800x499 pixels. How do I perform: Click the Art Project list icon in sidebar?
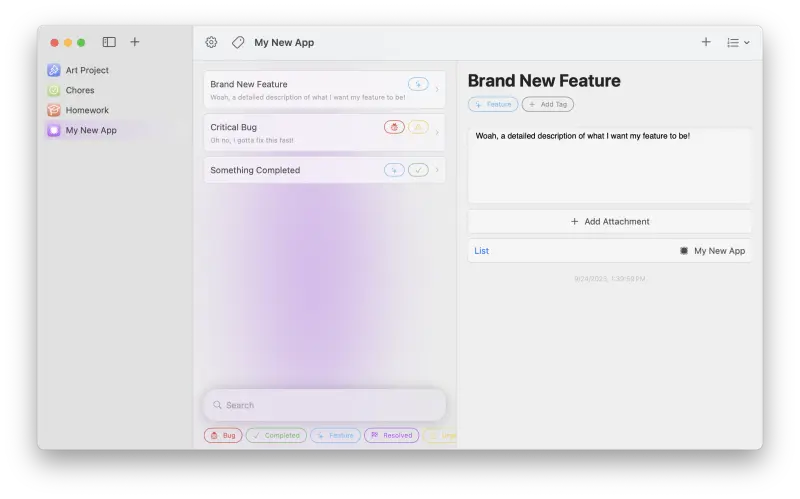point(54,70)
